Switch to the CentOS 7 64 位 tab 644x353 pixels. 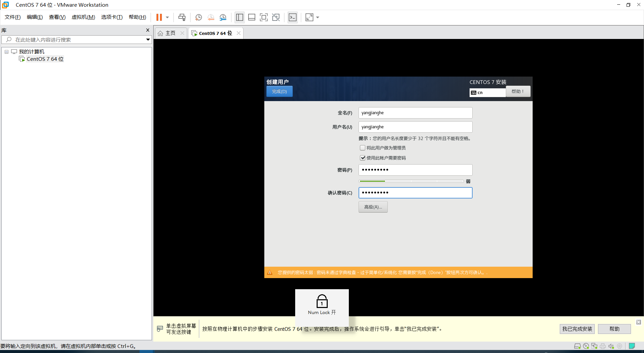tap(215, 33)
